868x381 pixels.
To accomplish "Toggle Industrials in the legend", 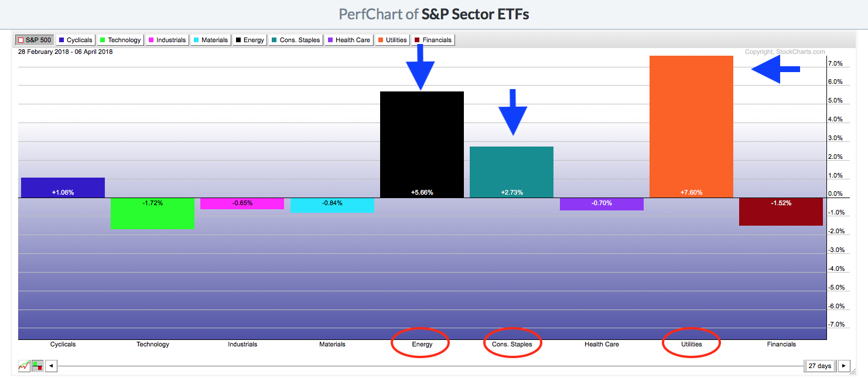I will tap(167, 40).
